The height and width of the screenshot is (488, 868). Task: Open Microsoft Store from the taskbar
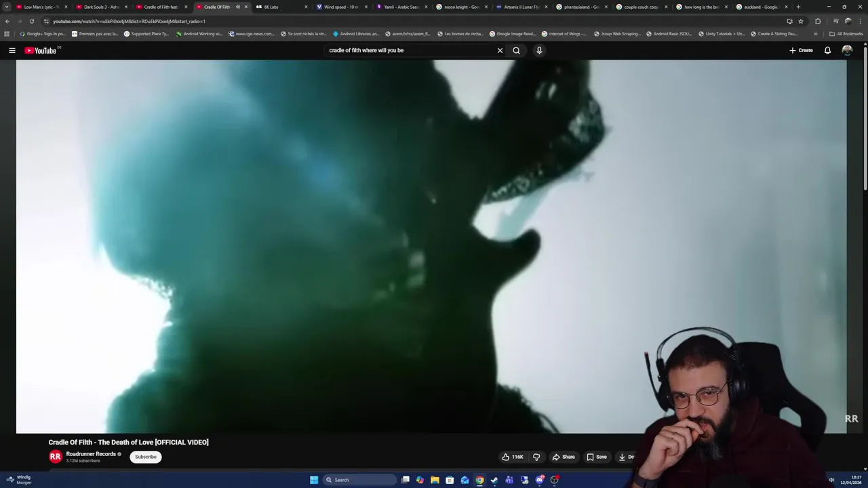(x=450, y=480)
